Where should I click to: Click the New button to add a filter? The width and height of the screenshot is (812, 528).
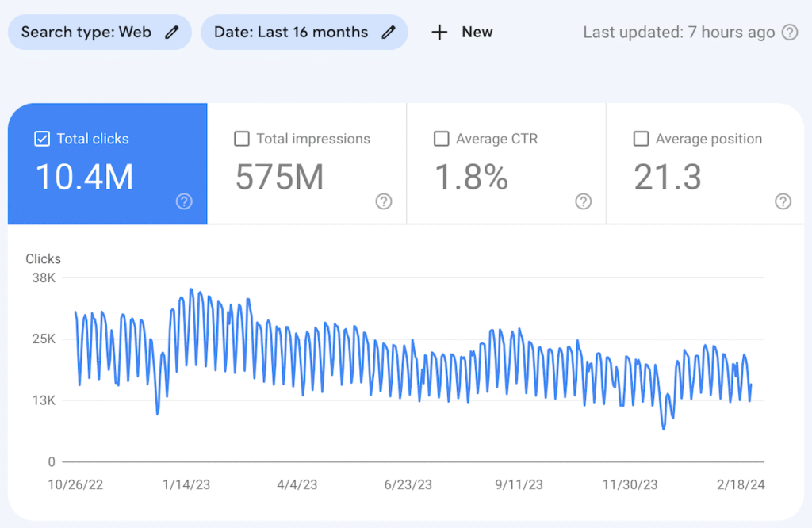point(462,32)
